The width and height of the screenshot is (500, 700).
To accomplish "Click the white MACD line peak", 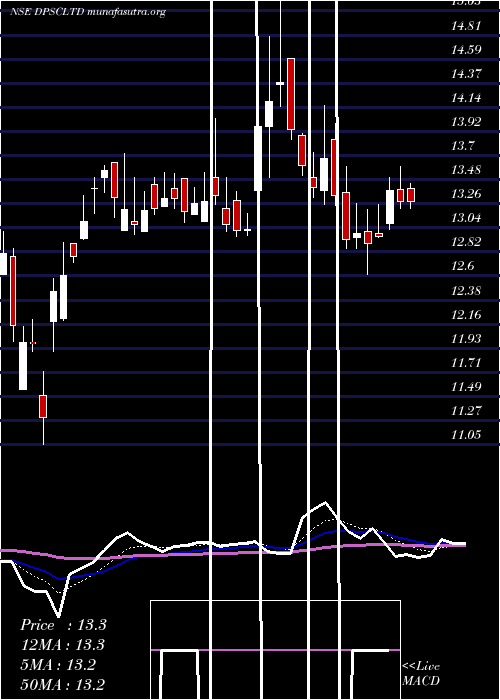I will click(325, 503).
